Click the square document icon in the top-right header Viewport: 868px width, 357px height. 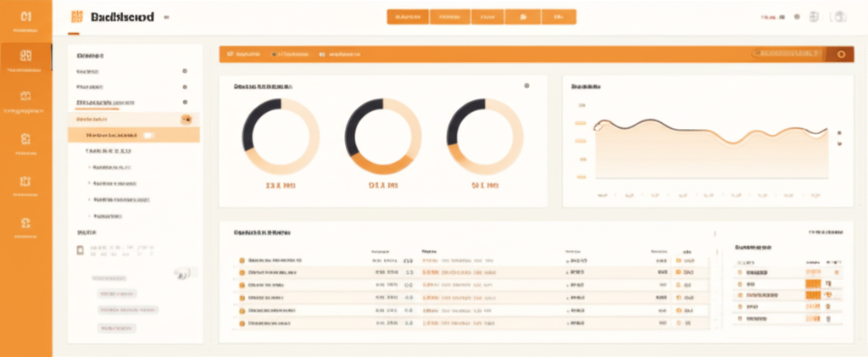pyautogui.click(x=814, y=17)
